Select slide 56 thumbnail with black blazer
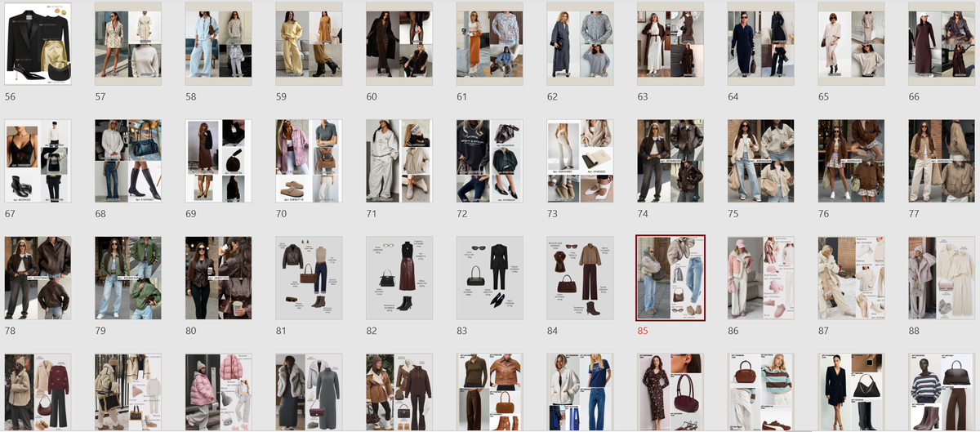Screen dimensions: 980x432 (x=38, y=44)
